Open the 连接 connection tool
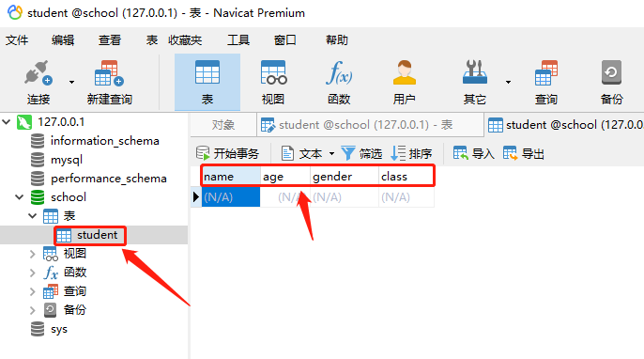The width and height of the screenshot is (644, 359). coord(38,83)
